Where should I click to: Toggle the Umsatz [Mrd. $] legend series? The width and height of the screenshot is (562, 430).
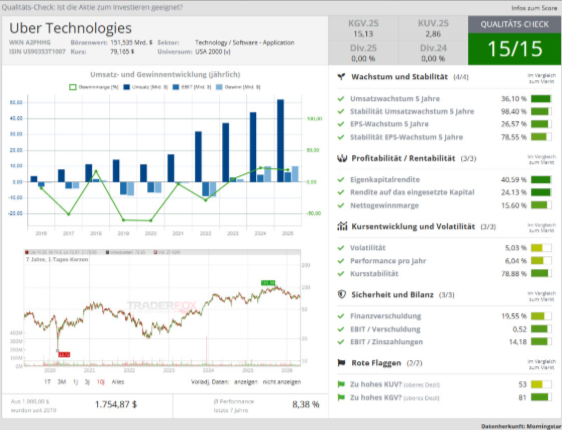click(x=146, y=87)
